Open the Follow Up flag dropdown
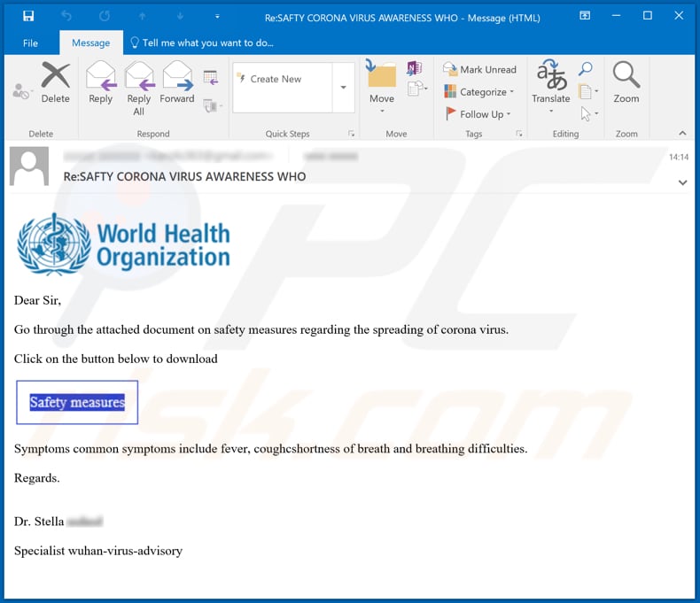This screenshot has width=700, height=603. tap(478, 114)
